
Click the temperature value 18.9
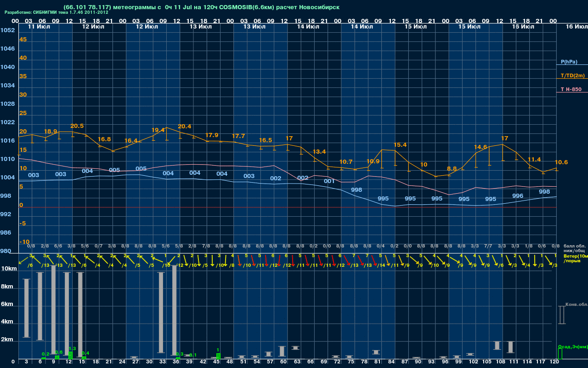(x=51, y=132)
